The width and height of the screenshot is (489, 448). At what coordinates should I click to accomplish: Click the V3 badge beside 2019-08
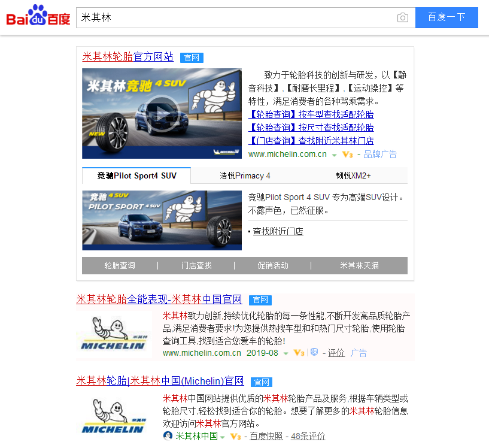pyautogui.click(x=299, y=353)
